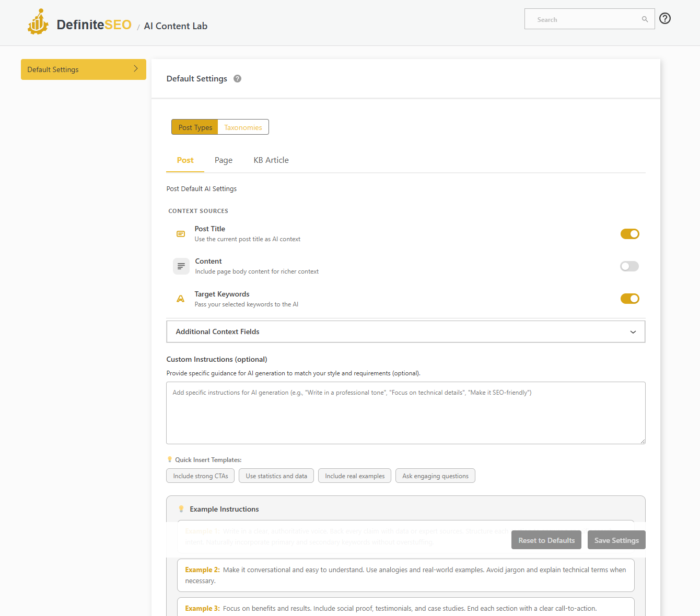Click the lightbulb icon near Quick Insert Templates
This screenshot has width=700, height=616.
click(x=170, y=459)
